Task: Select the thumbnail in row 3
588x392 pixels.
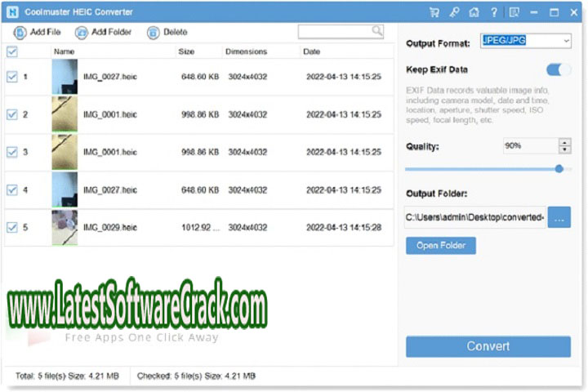Action: (x=65, y=152)
